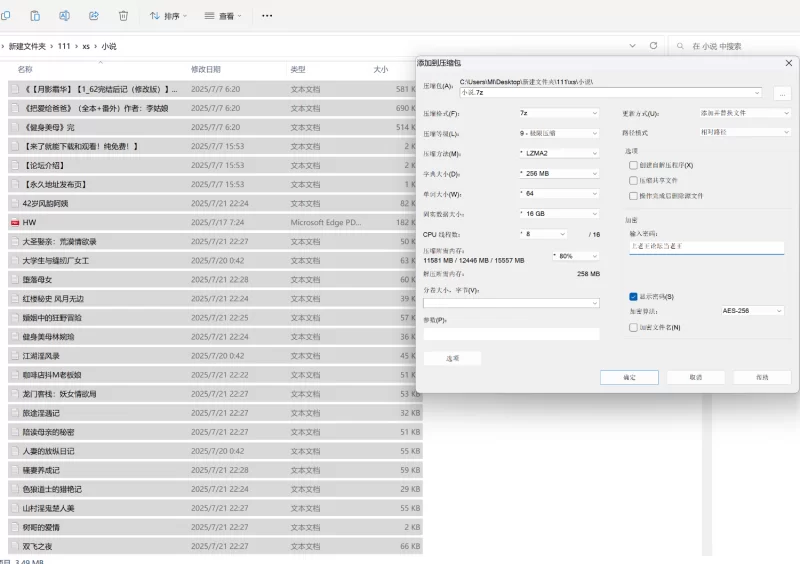Sort by 类型 column header

click(298, 69)
